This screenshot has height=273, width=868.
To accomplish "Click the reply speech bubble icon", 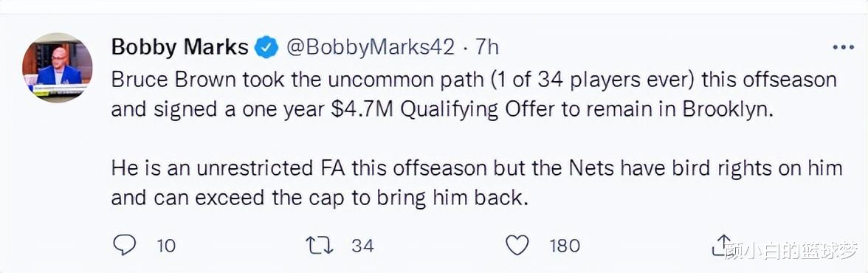I will [124, 245].
